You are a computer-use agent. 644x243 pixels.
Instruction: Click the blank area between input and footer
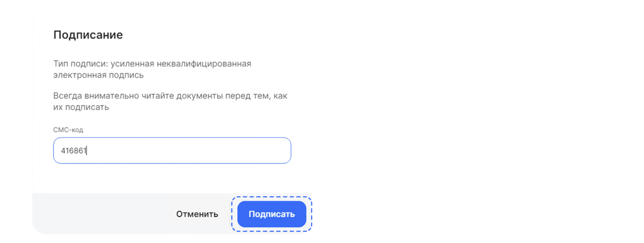click(172, 178)
